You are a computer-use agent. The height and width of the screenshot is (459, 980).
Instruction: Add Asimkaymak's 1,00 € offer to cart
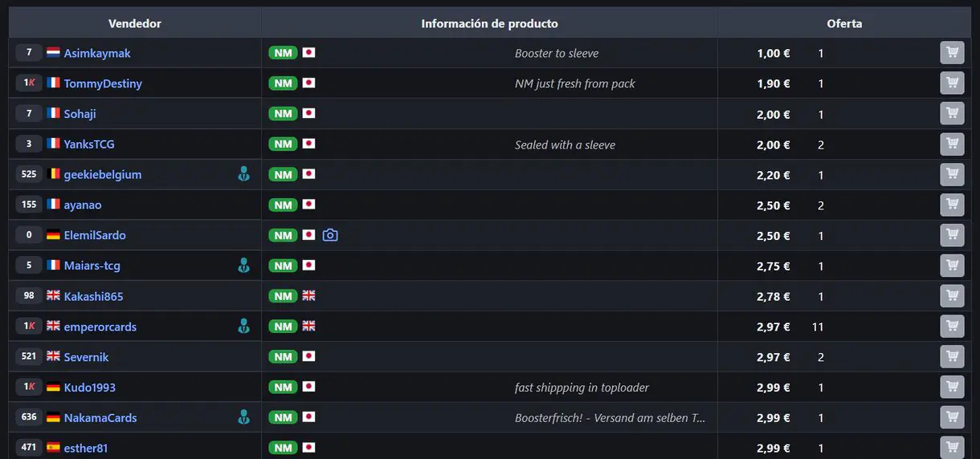[x=952, y=53]
